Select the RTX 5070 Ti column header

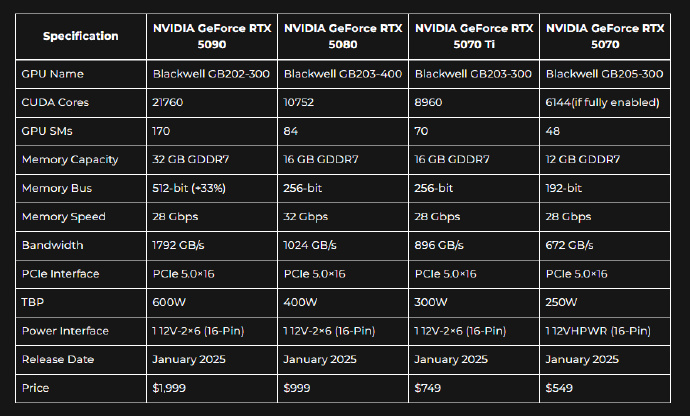(x=474, y=36)
